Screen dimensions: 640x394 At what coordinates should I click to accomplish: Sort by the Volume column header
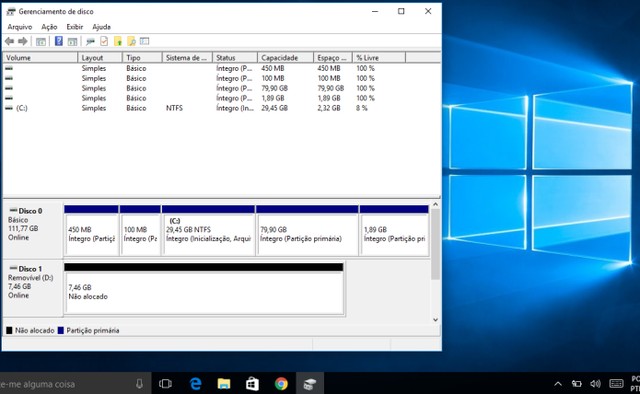[x=40, y=58]
